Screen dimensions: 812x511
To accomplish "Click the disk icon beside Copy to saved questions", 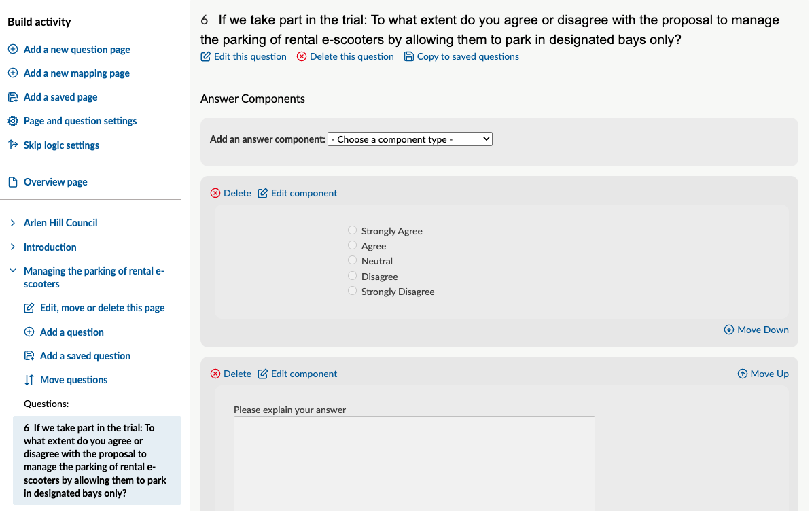I will 408,56.
